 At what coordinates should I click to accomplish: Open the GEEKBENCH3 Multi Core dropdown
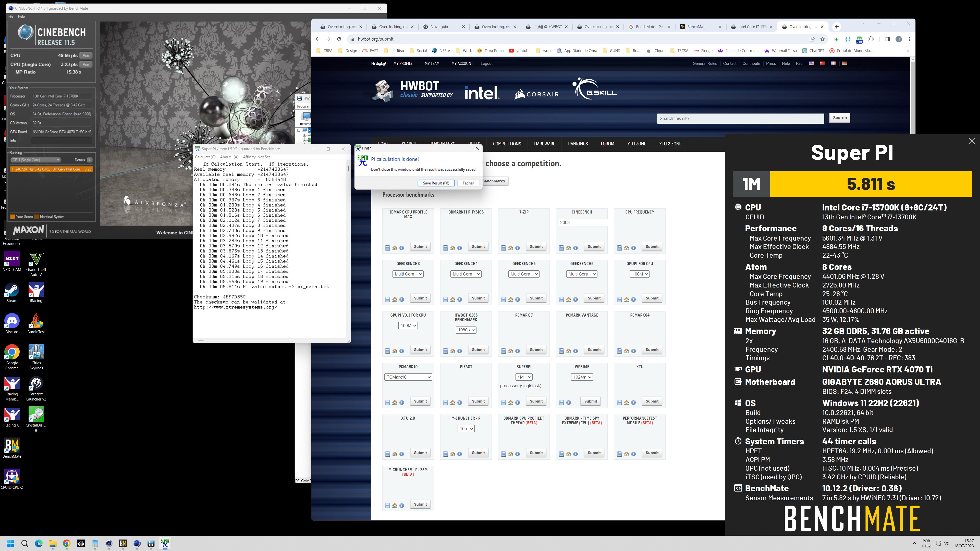(x=408, y=274)
